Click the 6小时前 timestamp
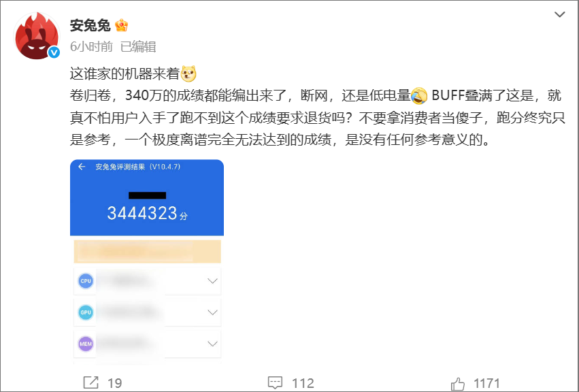579x392 pixels. (91, 46)
